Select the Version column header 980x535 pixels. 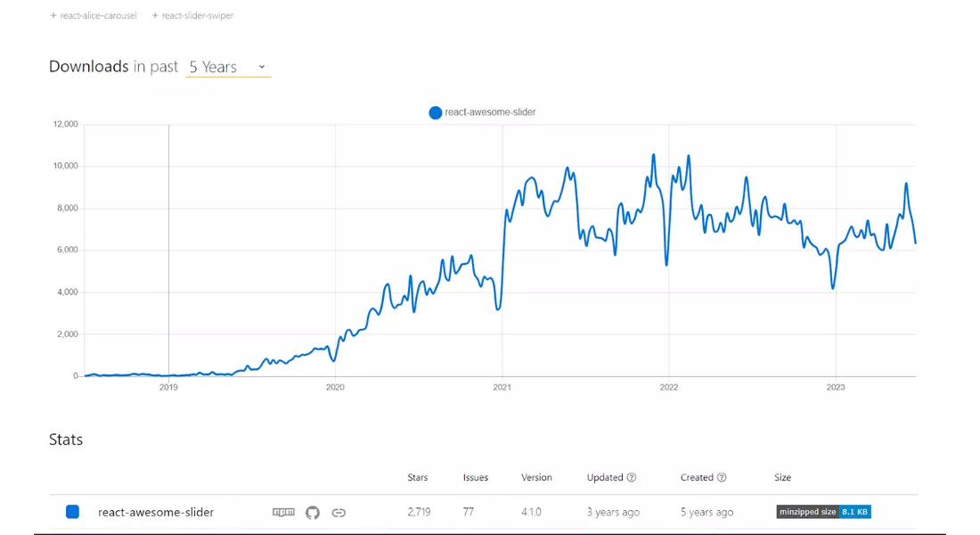[x=536, y=477]
